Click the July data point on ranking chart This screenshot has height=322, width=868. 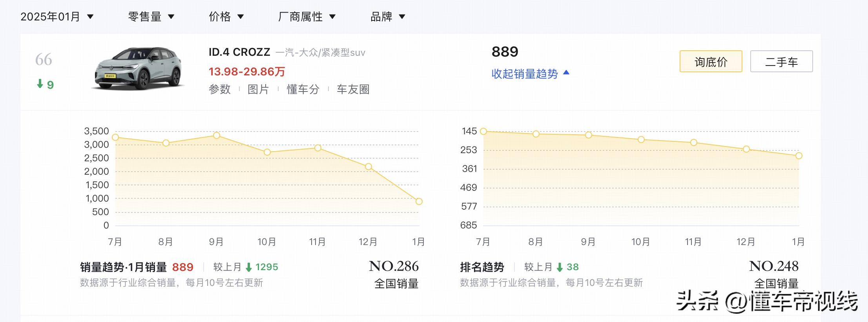point(483,131)
